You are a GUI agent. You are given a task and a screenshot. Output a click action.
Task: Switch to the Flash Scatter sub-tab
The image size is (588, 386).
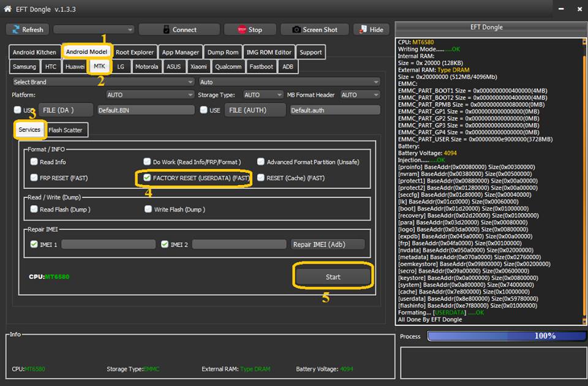[66, 130]
